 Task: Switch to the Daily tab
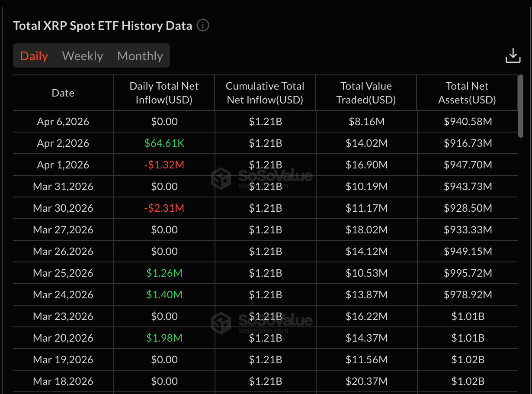[34, 56]
